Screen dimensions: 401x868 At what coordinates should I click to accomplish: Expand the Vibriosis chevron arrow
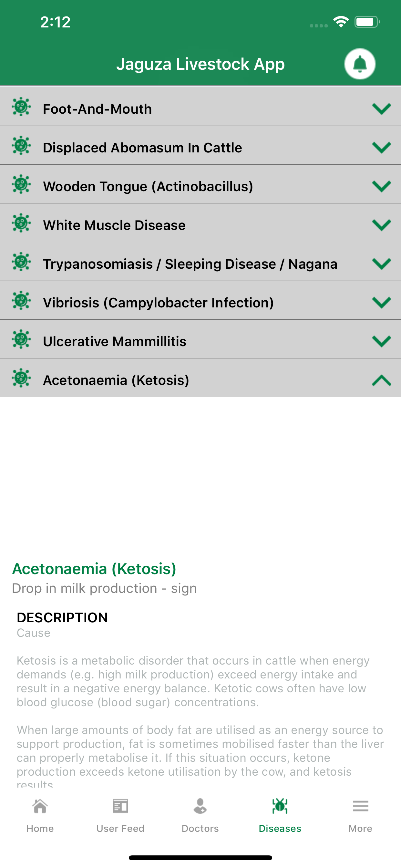[381, 303]
